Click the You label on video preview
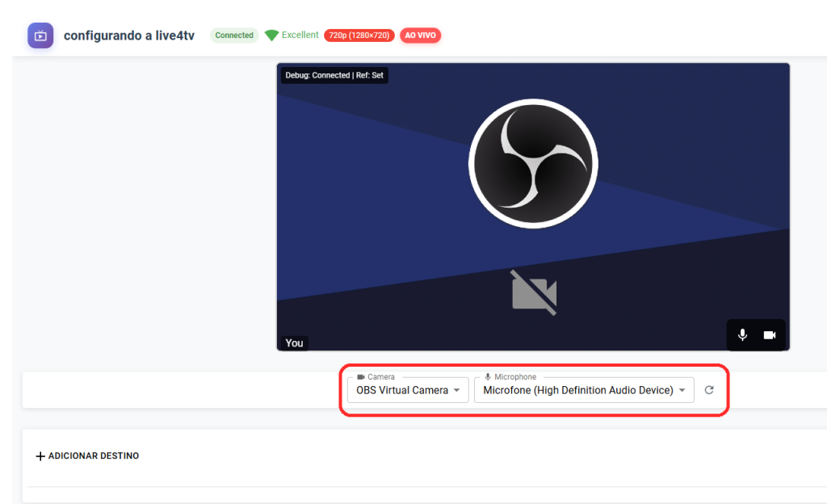The height and width of the screenshot is (504, 827). click(294, 343)
